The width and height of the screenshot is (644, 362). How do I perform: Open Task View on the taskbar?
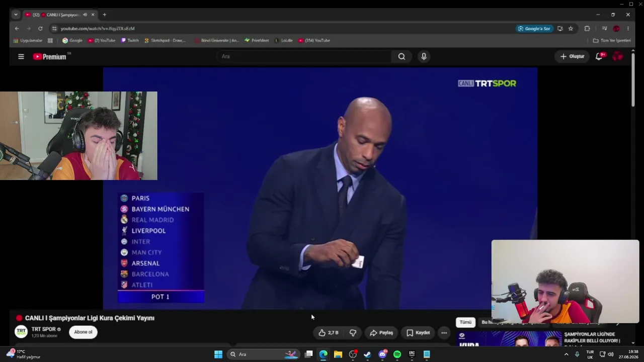click(x=309, y=354)
